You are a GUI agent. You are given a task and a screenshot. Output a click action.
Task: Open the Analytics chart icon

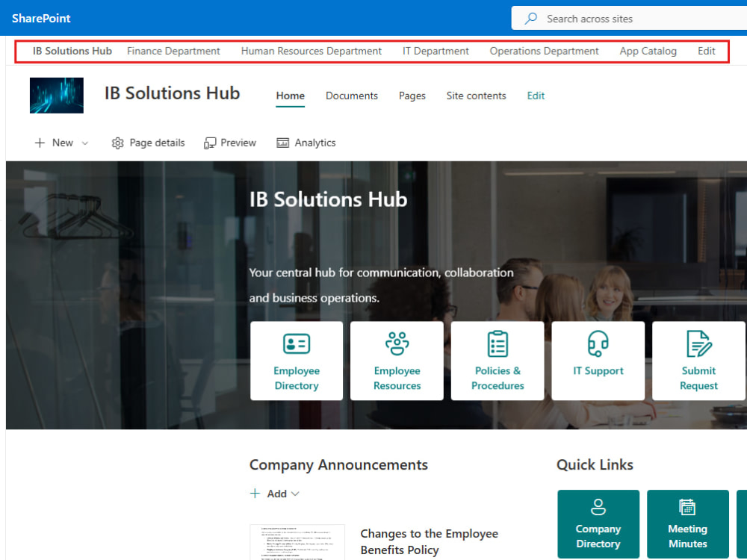(283, 143)
